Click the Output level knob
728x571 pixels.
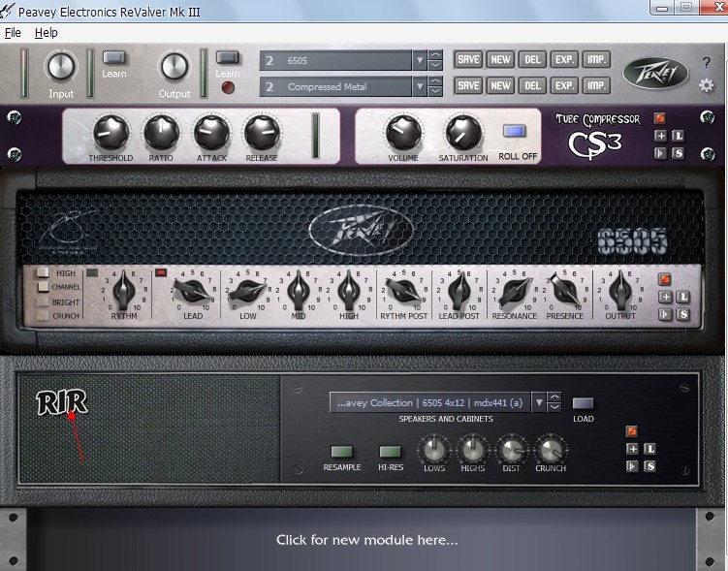(x=174, y=66)
